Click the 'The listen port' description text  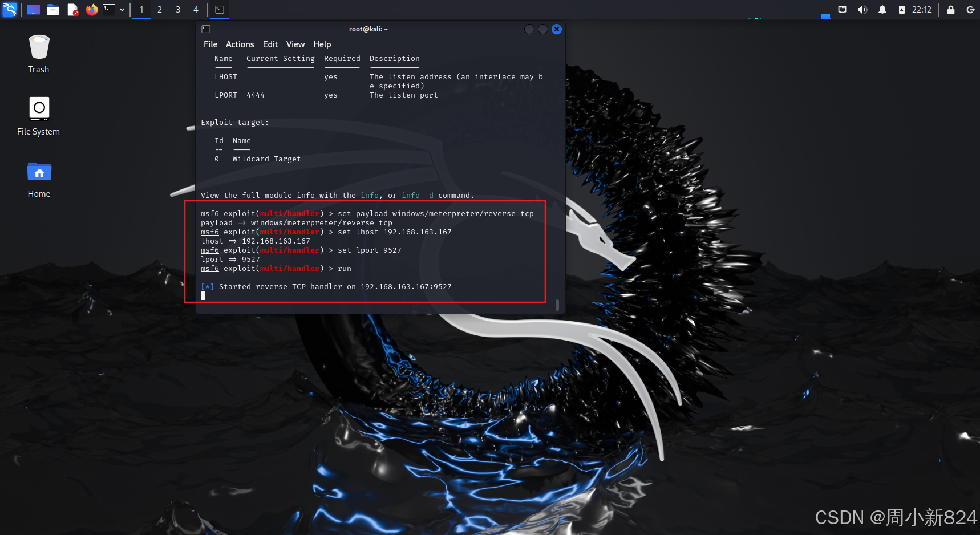point(404,95)
